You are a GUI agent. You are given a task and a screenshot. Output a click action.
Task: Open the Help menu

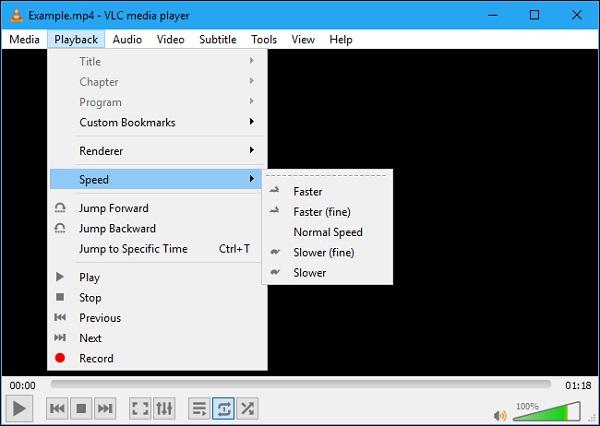pos(341,39)
